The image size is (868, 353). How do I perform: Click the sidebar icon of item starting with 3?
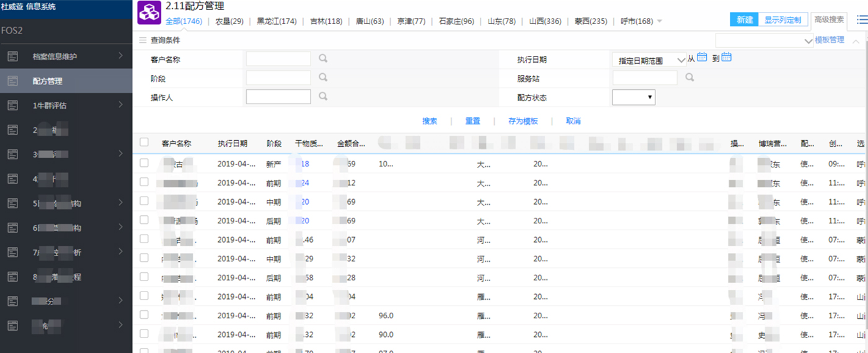12,154
